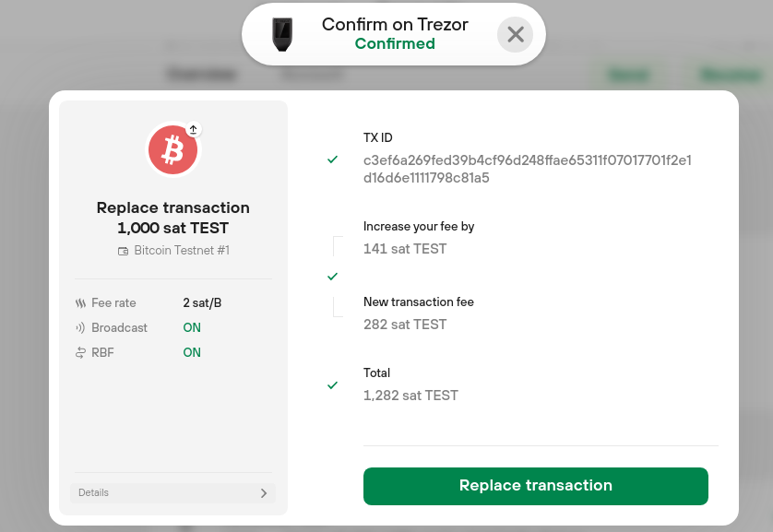Click the Send button in the background header

[629, 74]
